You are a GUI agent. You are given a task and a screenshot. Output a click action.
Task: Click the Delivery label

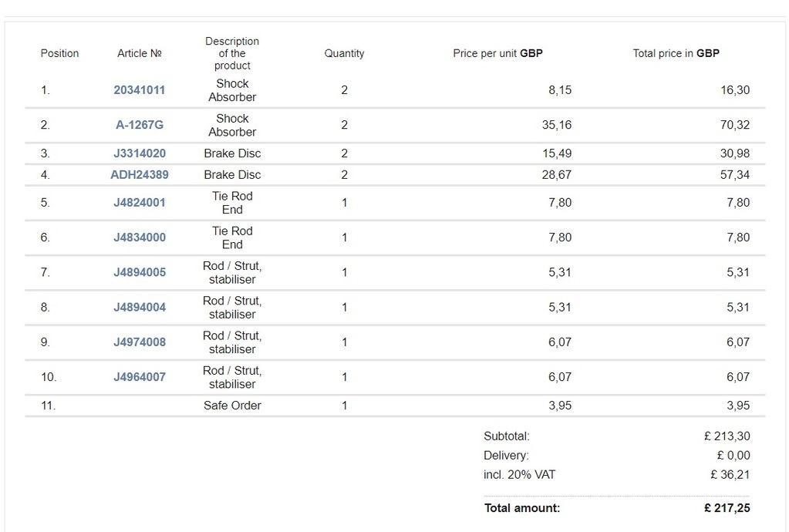click(506, 455)
